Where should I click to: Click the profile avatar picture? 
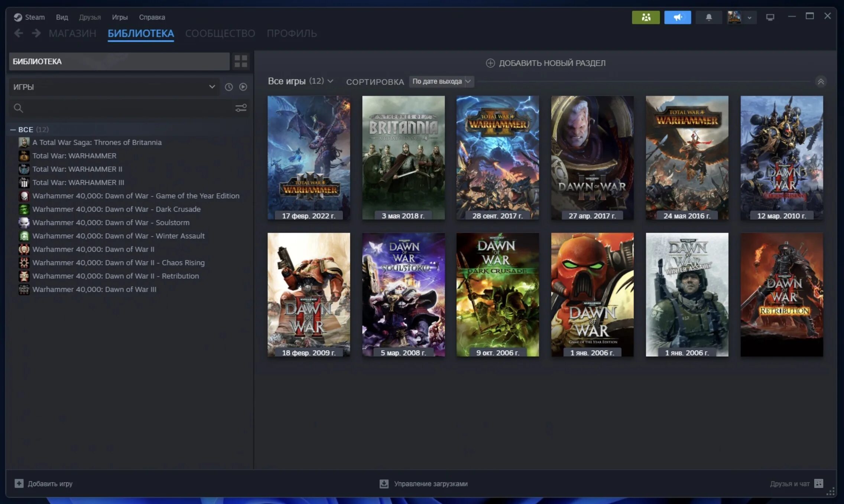click(x=734, y=17)
